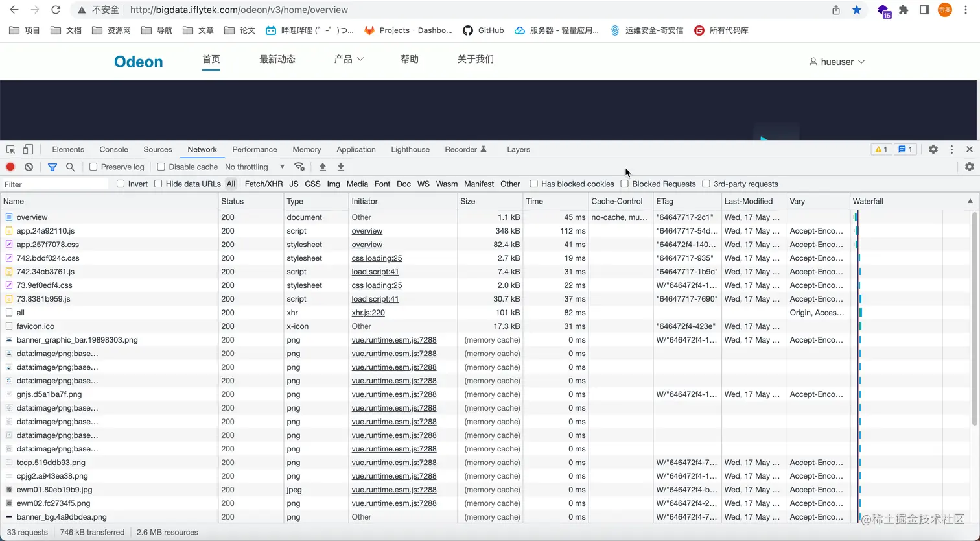Click the browser address bar URL
Image resolution: width=980 pixels, height=541 pixels.
[x=239, y=10]
